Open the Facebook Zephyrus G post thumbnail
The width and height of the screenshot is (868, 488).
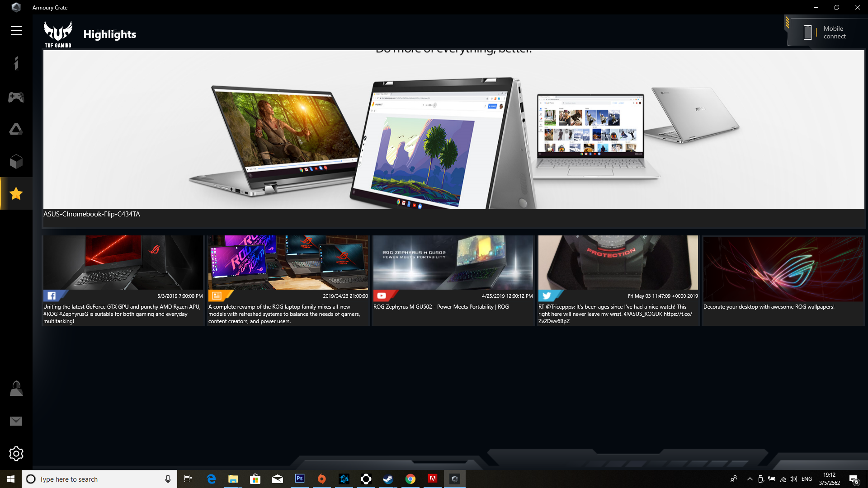click(123, 263)
